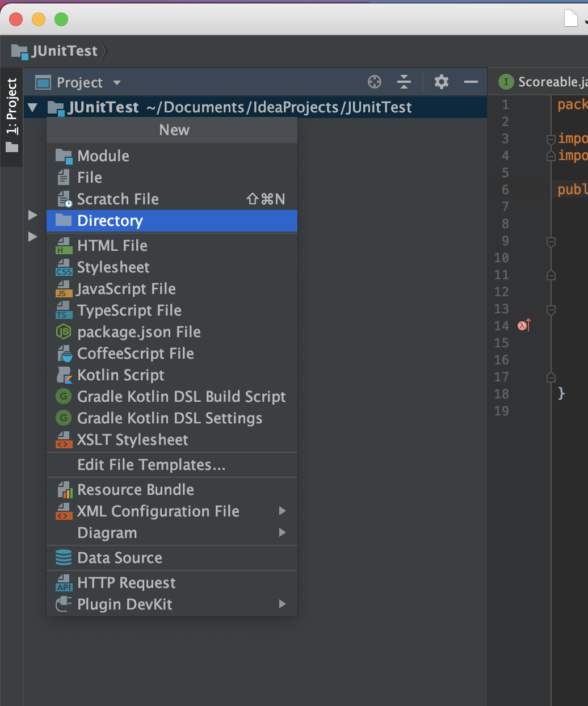Click line number 18 in the gutter
The image size is (588, 706).
point(502,394)
